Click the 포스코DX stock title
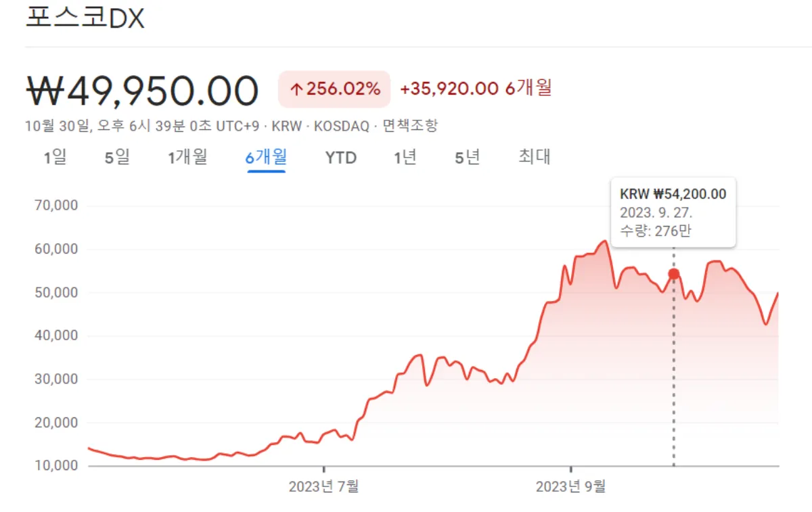The width and height of the screenshot is (812, 512). 85,18
